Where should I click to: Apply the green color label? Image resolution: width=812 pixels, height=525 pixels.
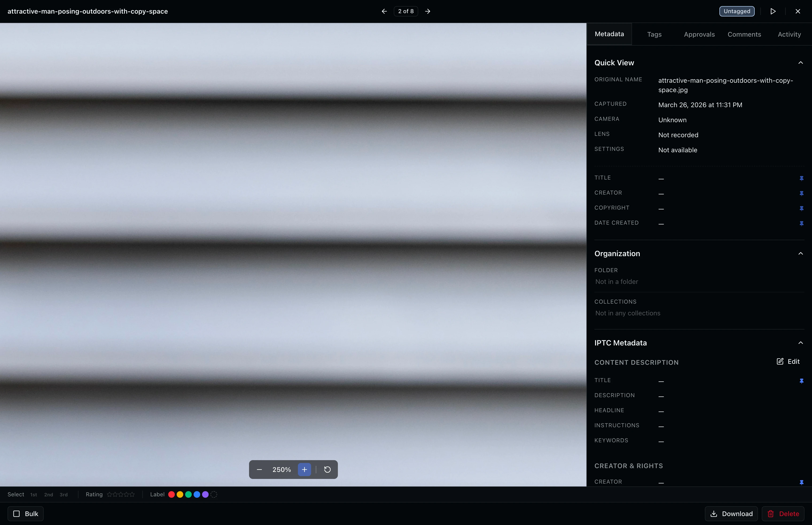(x=189, y=494)
